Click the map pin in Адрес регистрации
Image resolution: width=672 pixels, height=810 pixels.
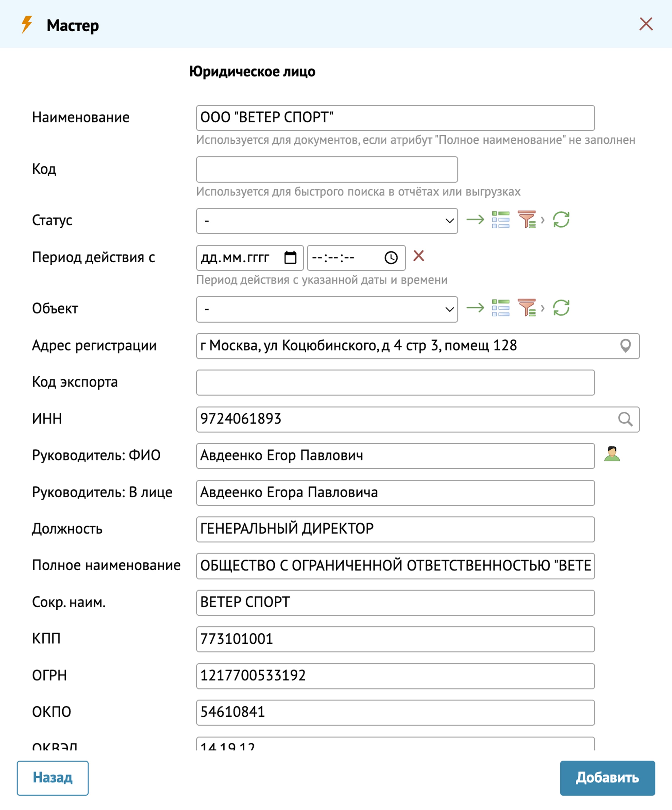pos(625,346)
